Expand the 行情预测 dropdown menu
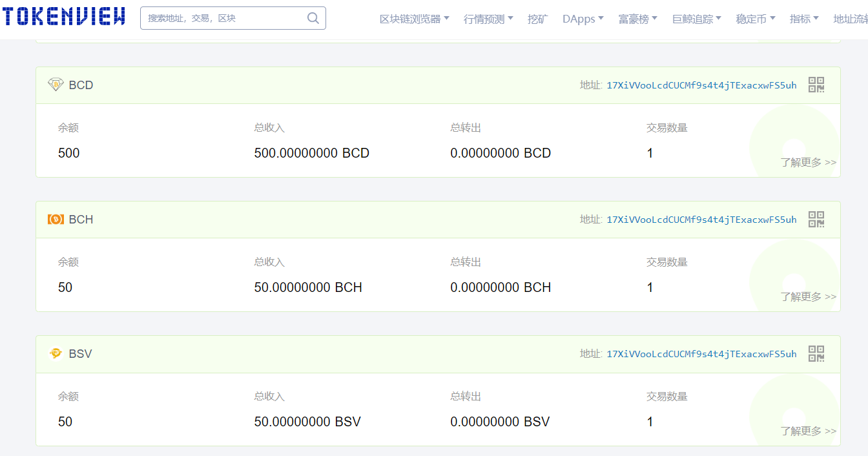The height and width of the screenshot is (456, 868). 488,19
